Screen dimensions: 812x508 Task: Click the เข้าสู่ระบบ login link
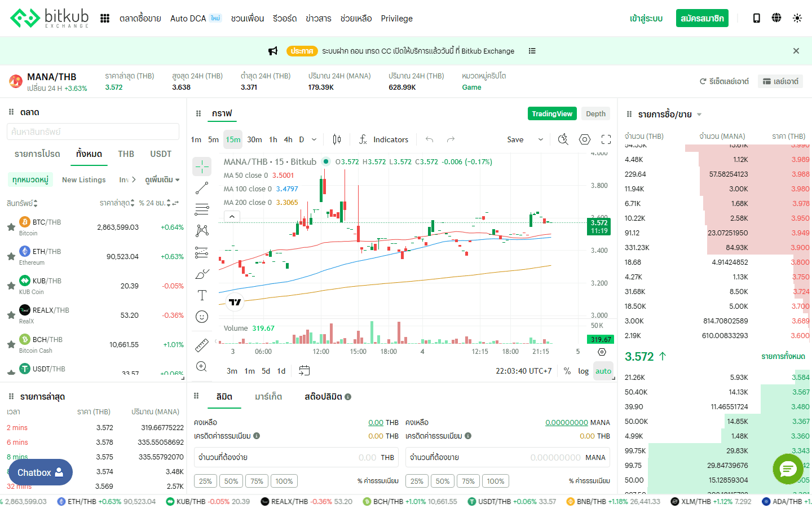click(646, 18)
